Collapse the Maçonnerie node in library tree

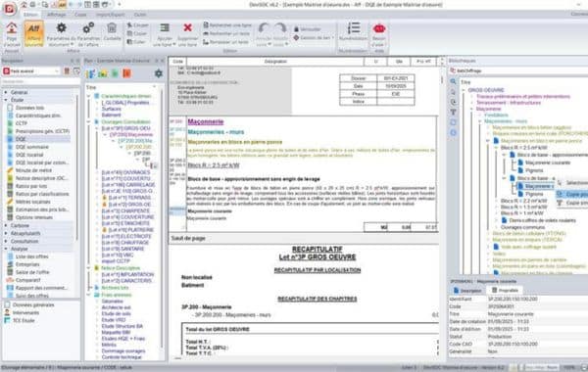click(471, 109)
